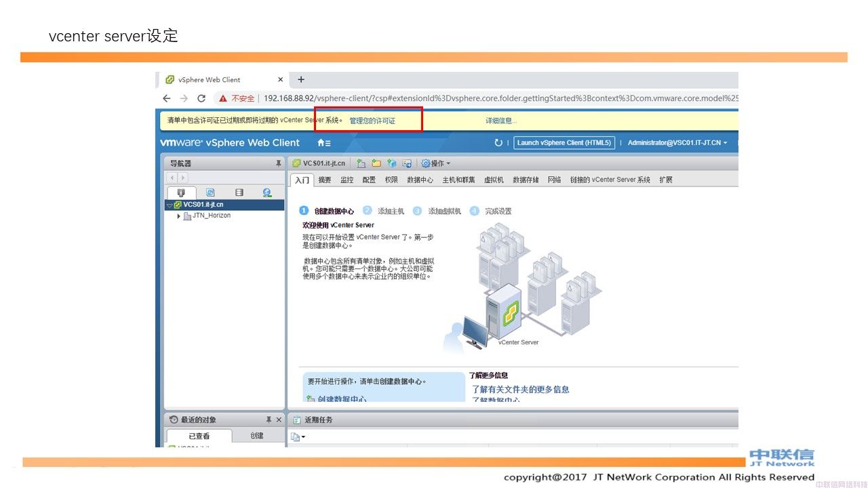868x488 pixels.
Task: Click 了解有关文件夹的更多信息 link
Action: click(521, 390)
